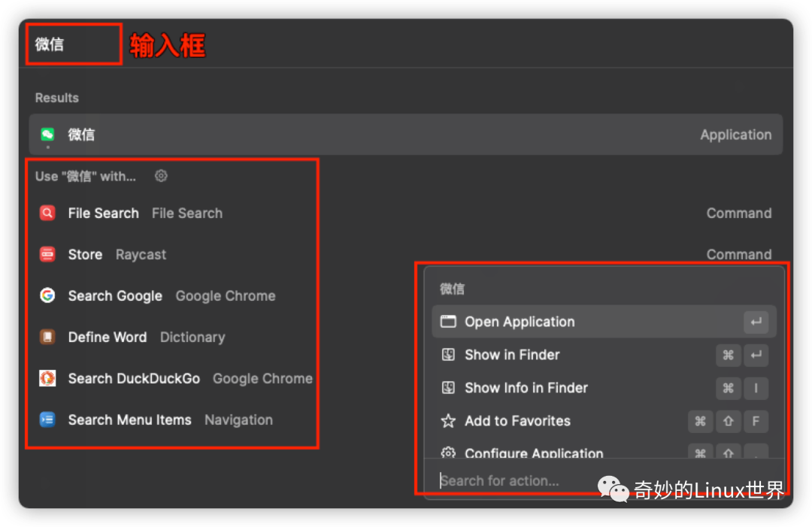This screenshot has height=527, width=812.
Task: Click the window icon beside Open Application
Action: (448, 322)
